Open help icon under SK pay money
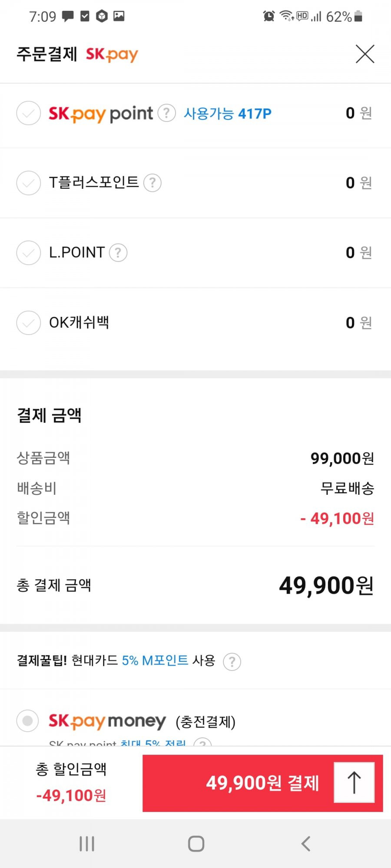Image resolution: width=391 pixels, height=868 pixels. pyautogui.click(x=202, y=743)
